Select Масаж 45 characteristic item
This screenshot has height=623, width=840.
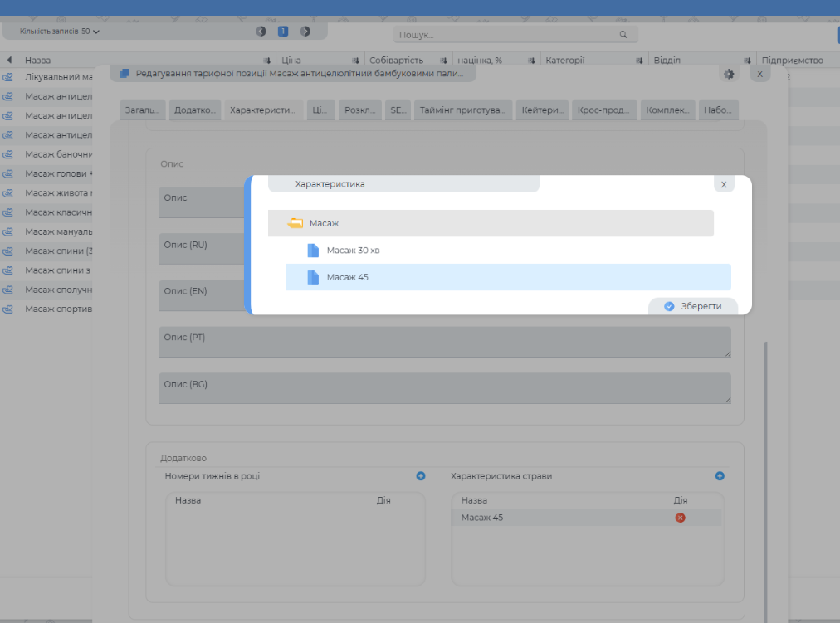[x=347, y=277]
